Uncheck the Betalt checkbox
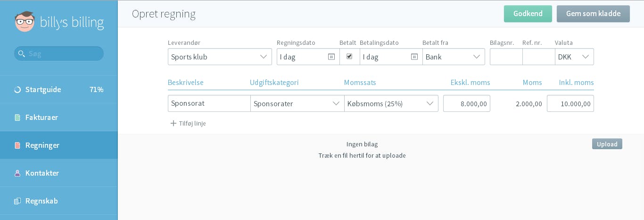The height and width of the screenshot is (220, 644). point(349,56)
